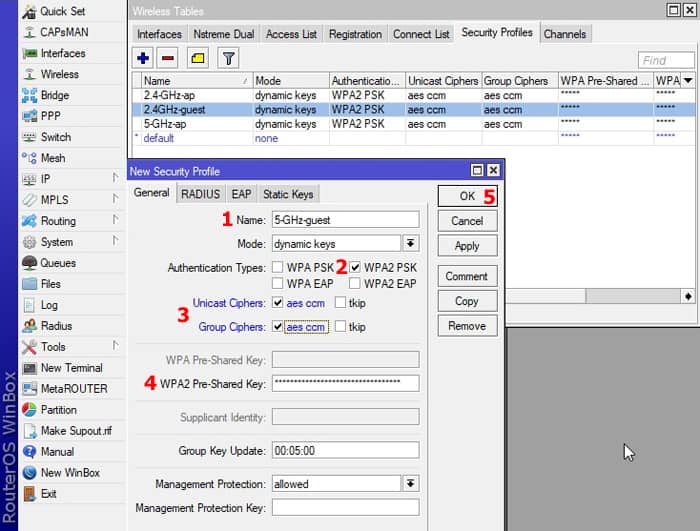700x531 pixels.
Task: Toggle Group Ciphers tkip checkbox
Action: [340, 326]
